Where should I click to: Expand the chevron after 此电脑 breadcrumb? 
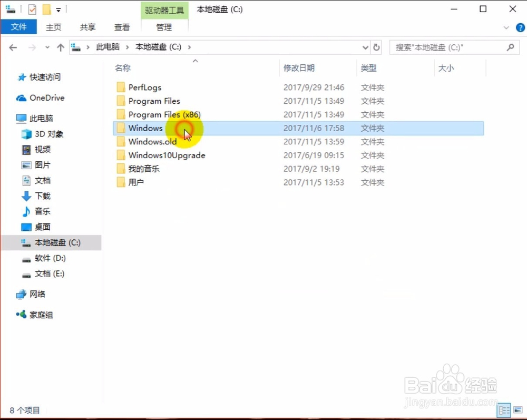[x=128, y=47]
